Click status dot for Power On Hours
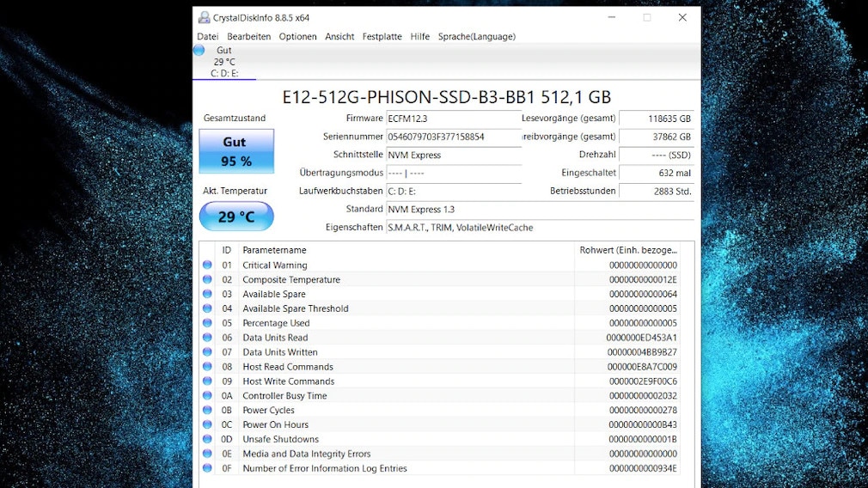The width and height of the screenshot is (868, 488). tap(207, 424)
